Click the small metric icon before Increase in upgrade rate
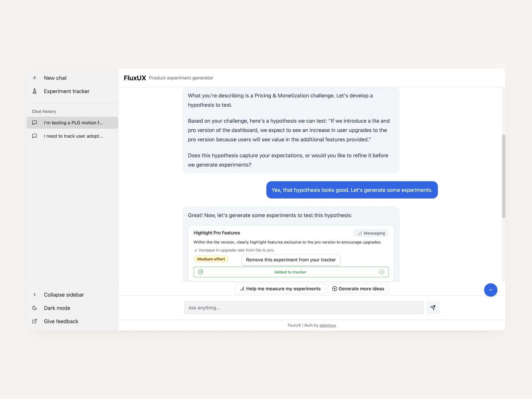This screenshot has width=532, height=399. coord(196,250)
